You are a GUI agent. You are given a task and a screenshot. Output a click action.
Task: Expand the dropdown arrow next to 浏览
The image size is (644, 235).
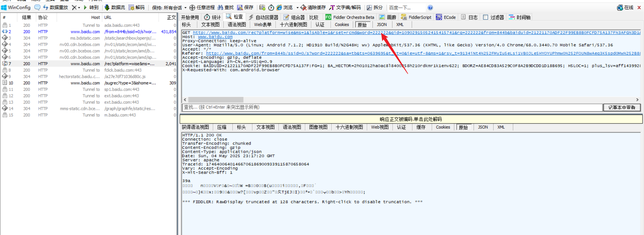[297, 8]
